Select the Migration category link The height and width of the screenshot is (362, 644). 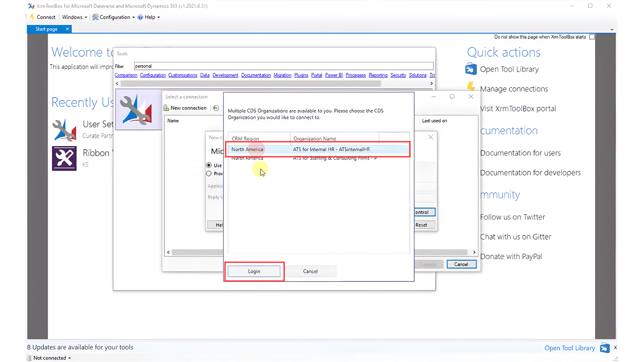click(x=282, y=75)
